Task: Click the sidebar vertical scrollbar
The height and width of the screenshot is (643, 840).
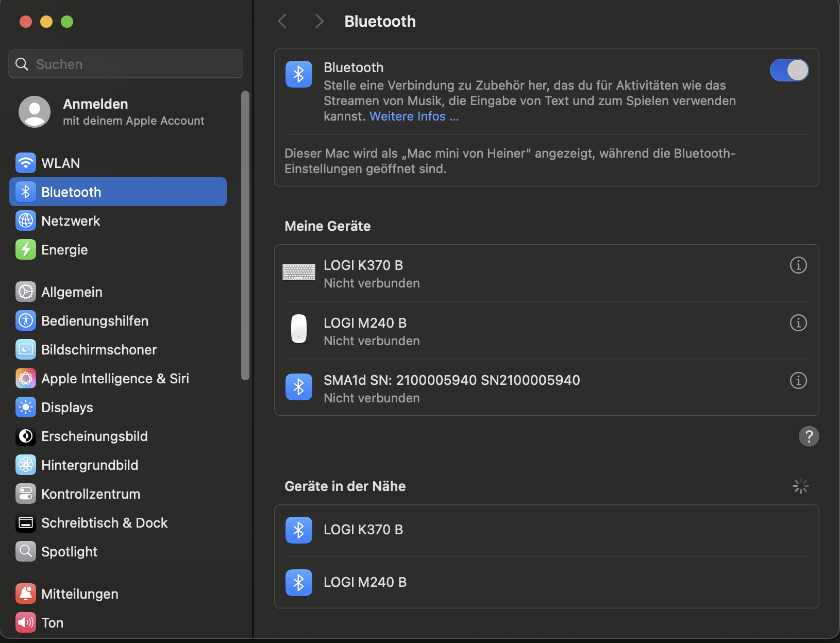Action: [x=245, y=235]
